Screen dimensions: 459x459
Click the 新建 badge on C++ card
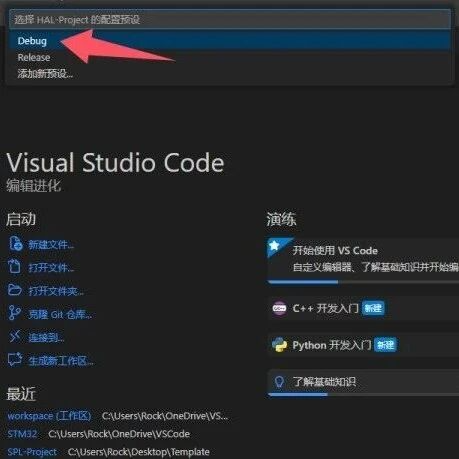pyautogui.click(x=373, y=308)
